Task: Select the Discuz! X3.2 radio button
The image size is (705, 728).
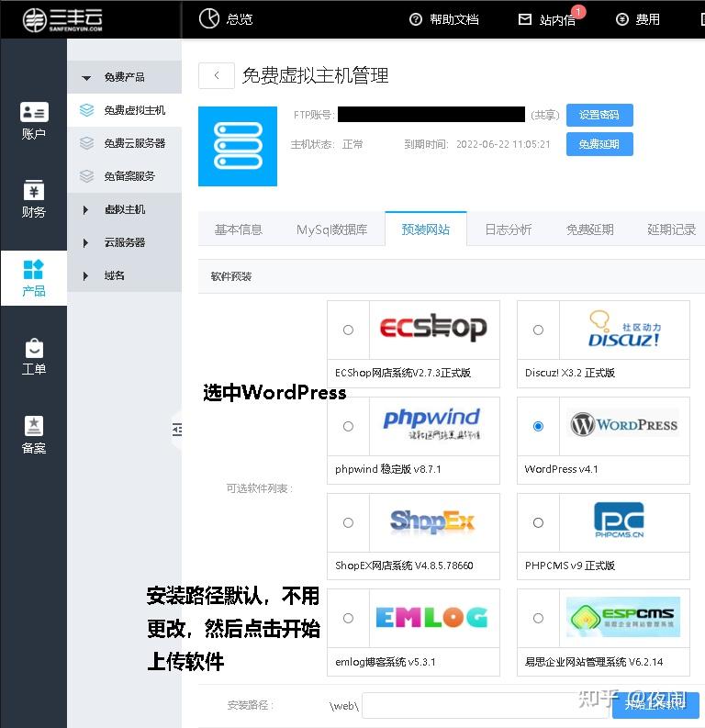Action: pyautogui.click(x=538, y=330)
